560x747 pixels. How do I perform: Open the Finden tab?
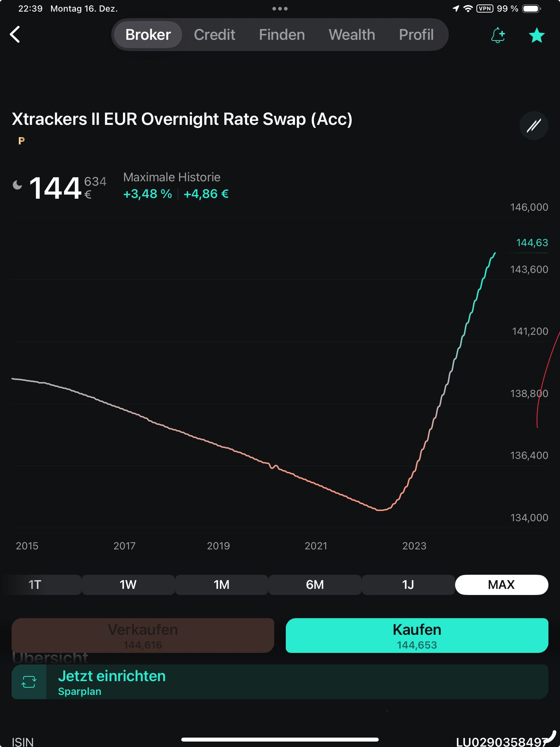pos(282,35)
